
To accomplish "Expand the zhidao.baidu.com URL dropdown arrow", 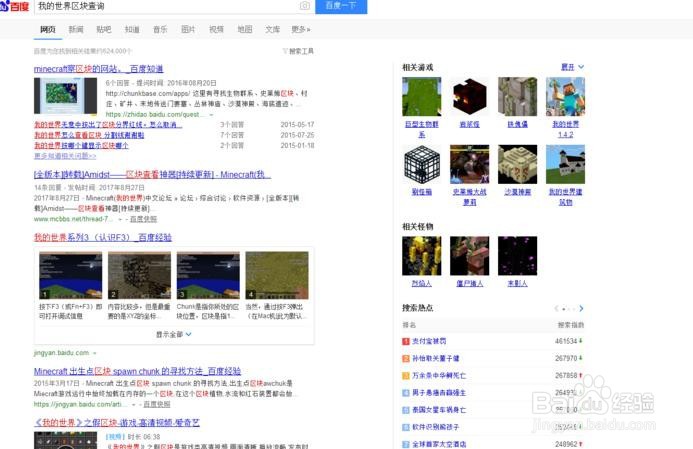I will click(211, 114).
